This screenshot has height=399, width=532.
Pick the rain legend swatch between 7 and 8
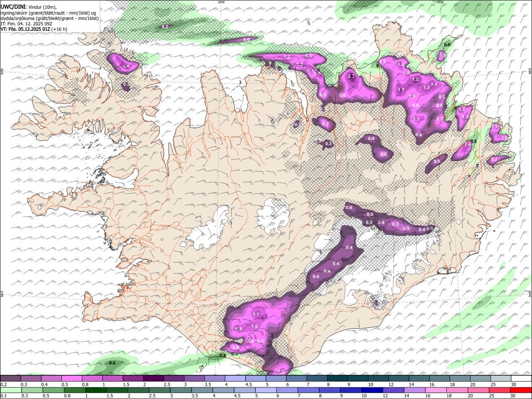(309, 390)
